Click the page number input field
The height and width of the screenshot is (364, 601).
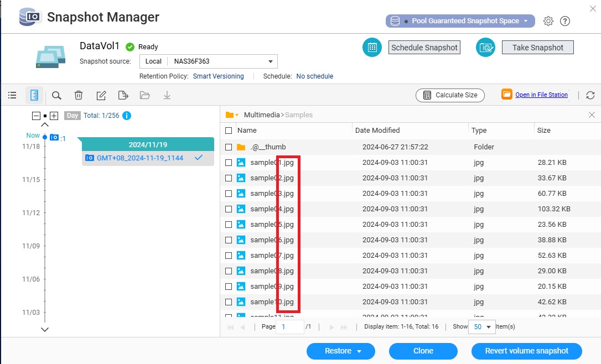(290, 327)
